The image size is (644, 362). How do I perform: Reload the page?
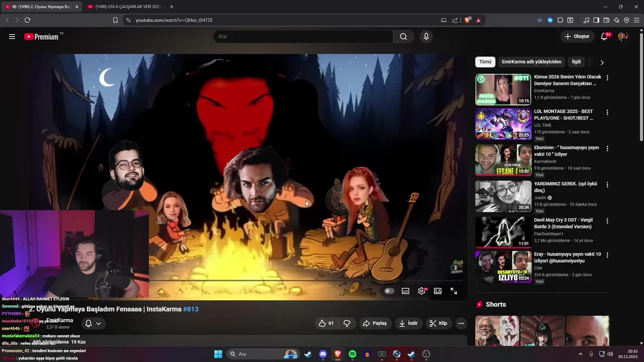pos(27,20)
